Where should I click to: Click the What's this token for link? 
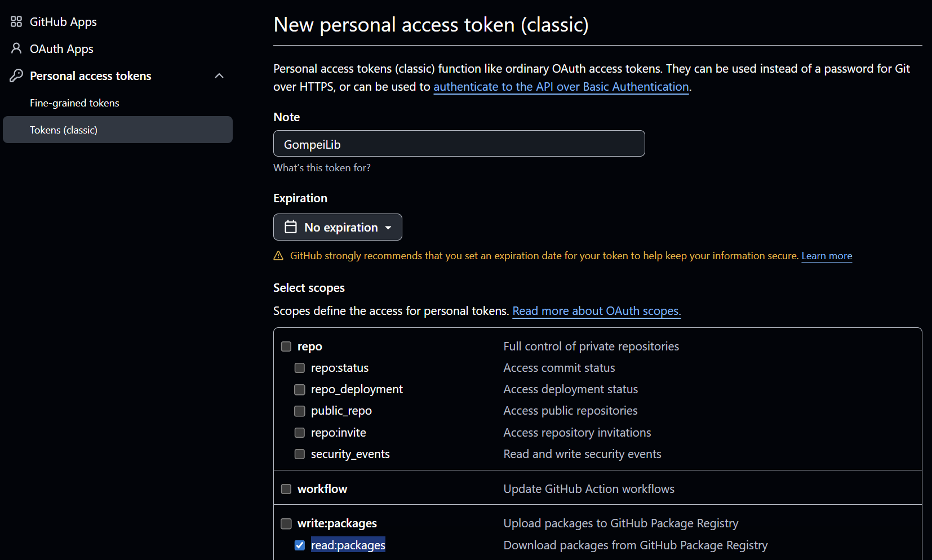click(x=322, y=167)
